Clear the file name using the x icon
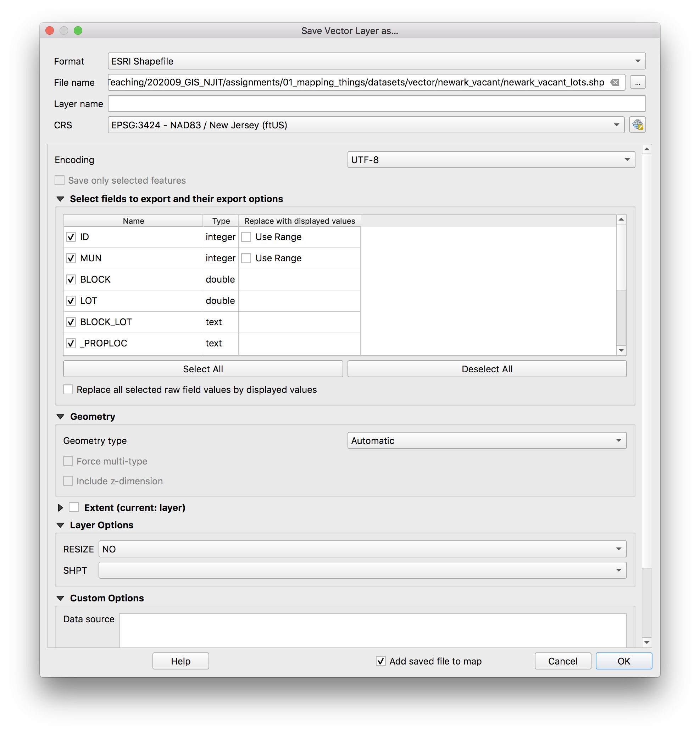The width and height of the screenshot is (700, 734). pyautogui.click(x=615, y=82)
